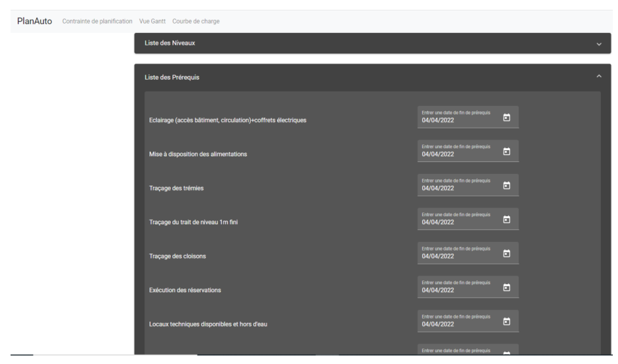
Task: Collapse the Liste des Prérequis panel chevron
Action: (599, 76)
